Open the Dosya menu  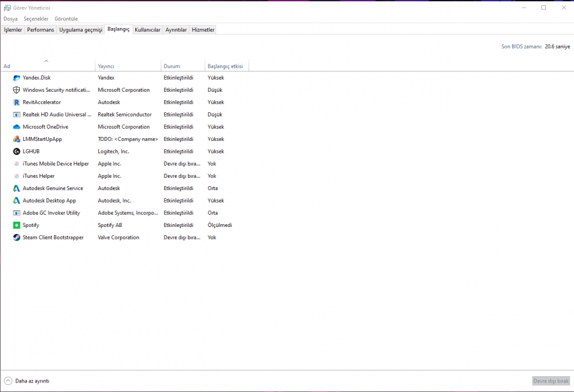coord(10,18)
